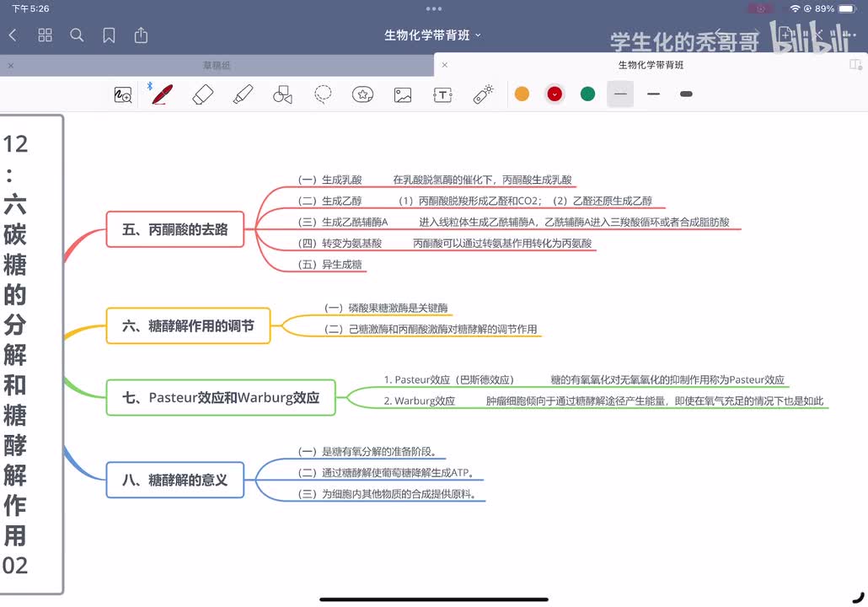Image resolution: width=868 pixels, height=607 pixels.
Task: Select the highlighter tool
Action: tap(243, 94)
